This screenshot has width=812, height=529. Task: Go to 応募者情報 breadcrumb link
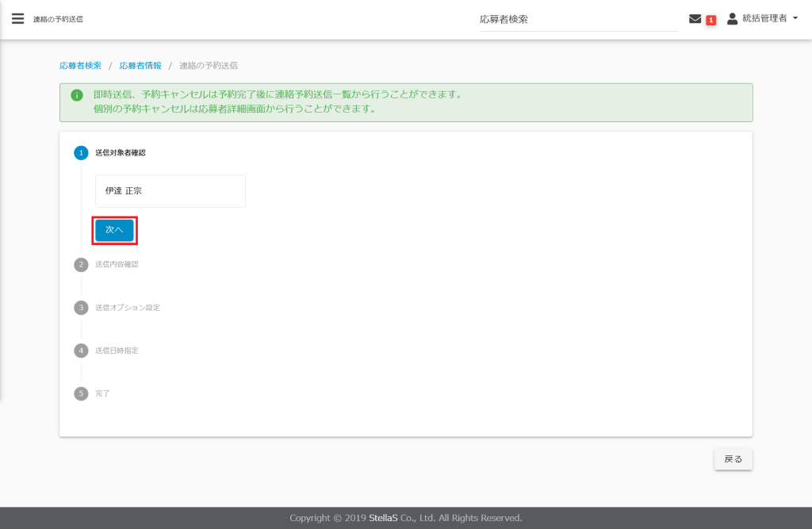[x=140, y=65]
